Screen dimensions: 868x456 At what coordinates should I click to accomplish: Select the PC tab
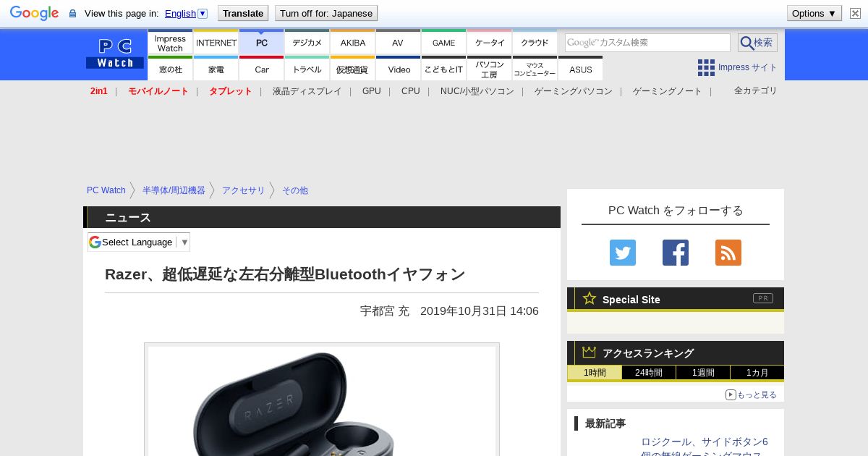click(x=261, y=43)
